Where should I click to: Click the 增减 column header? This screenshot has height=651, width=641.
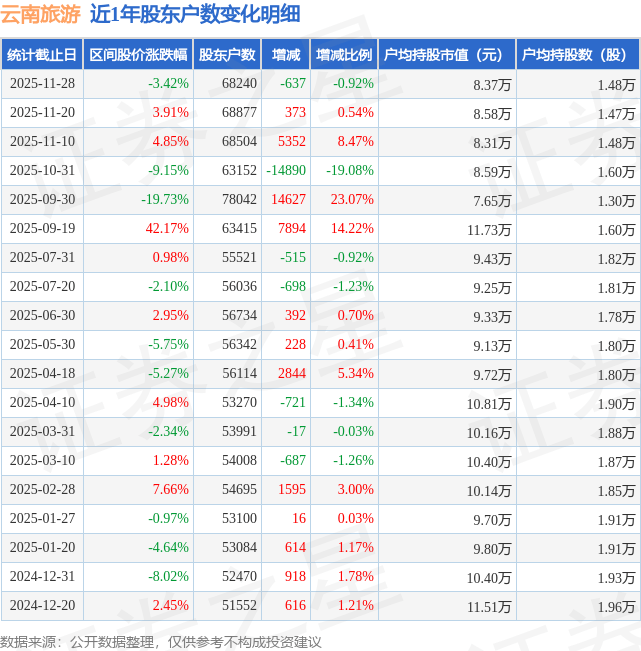(x=286, y=55)
